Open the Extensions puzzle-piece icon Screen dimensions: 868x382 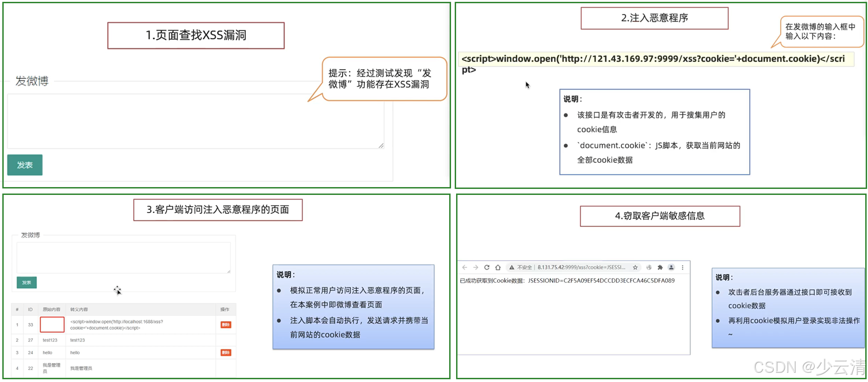(x=660, y=267)
